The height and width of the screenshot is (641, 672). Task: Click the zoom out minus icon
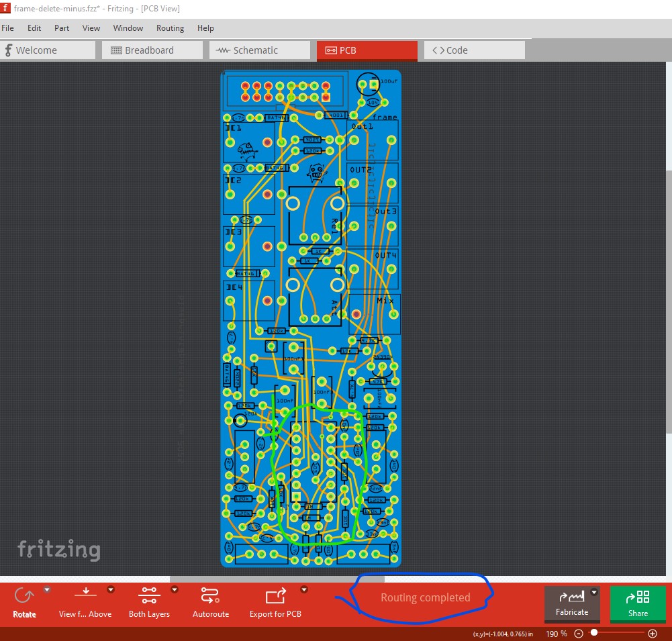point(579,634)
